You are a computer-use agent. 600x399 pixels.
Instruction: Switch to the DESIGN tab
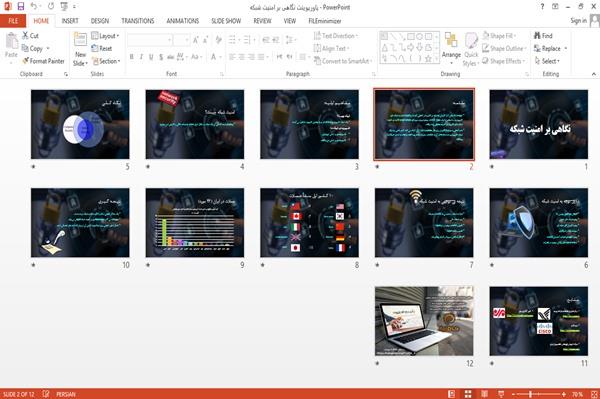[x=100, y=21]
